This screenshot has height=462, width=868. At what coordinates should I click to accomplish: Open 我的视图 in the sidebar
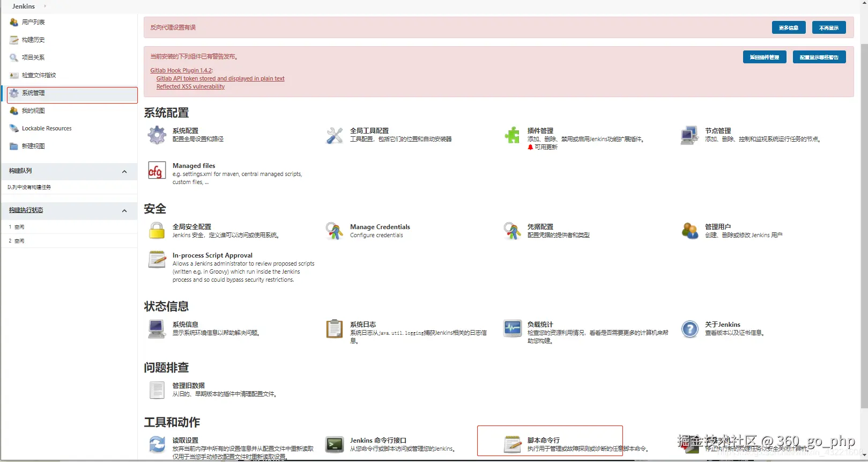[x=33, y=111]
